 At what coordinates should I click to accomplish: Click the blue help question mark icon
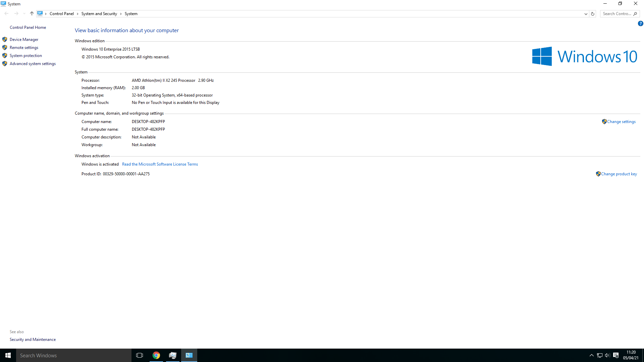pos(640,23)
